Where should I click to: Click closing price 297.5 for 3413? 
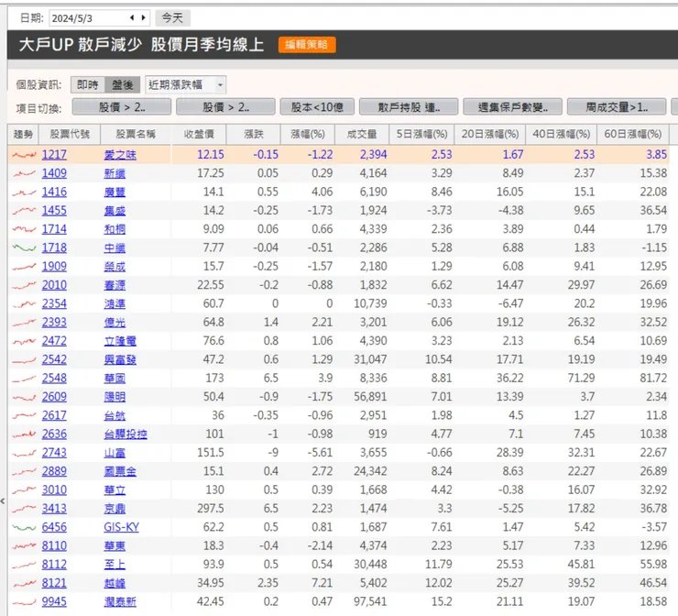pyautogui.click(x=211, y=508)
